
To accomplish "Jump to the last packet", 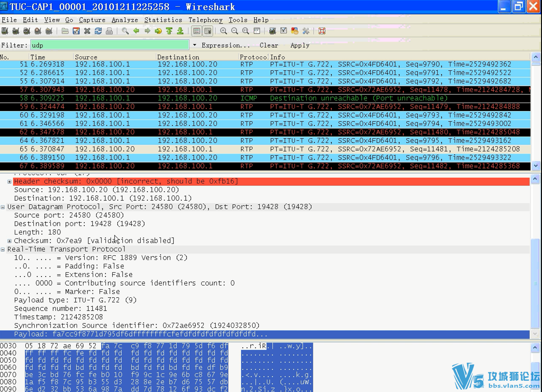I will 180,31.
